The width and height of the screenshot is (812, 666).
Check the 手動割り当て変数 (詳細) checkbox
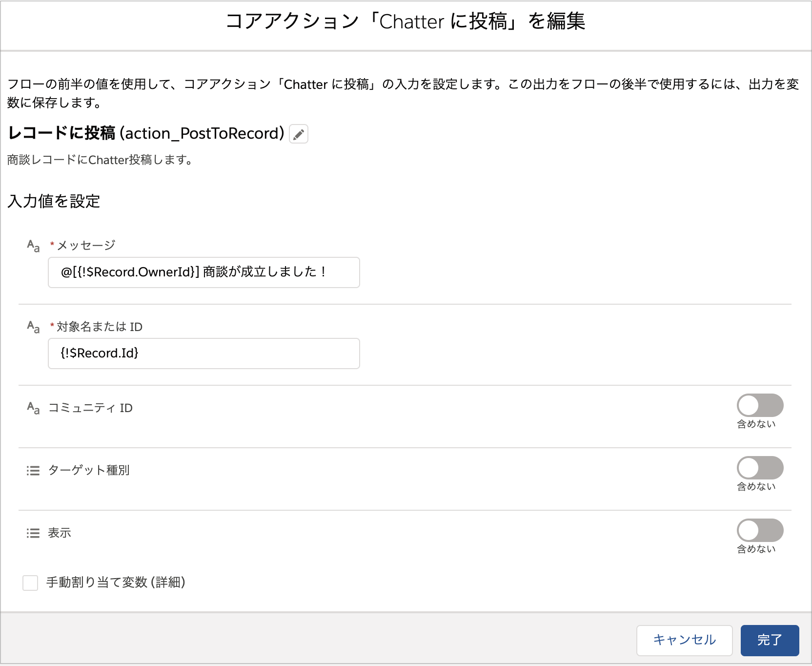click(30, 583)
